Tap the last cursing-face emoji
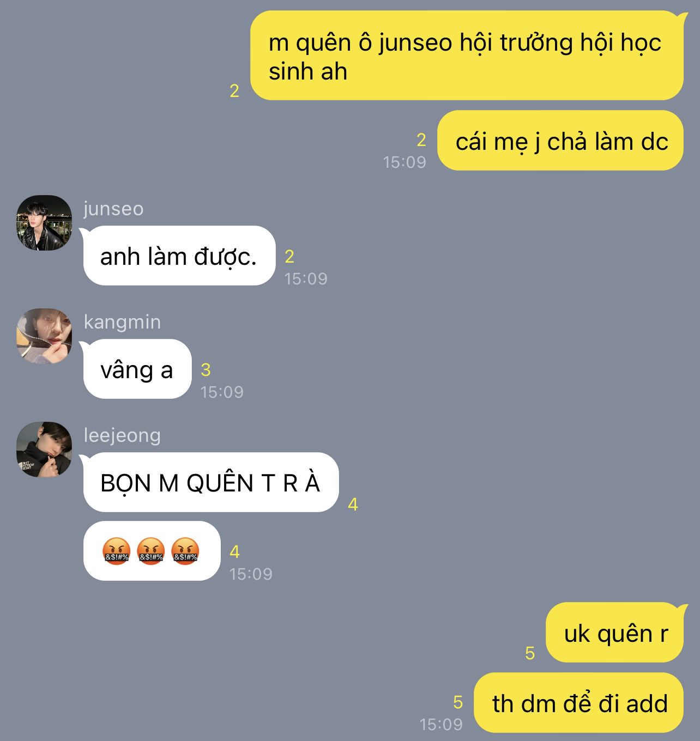700x741 pixels. coord(185,551)
